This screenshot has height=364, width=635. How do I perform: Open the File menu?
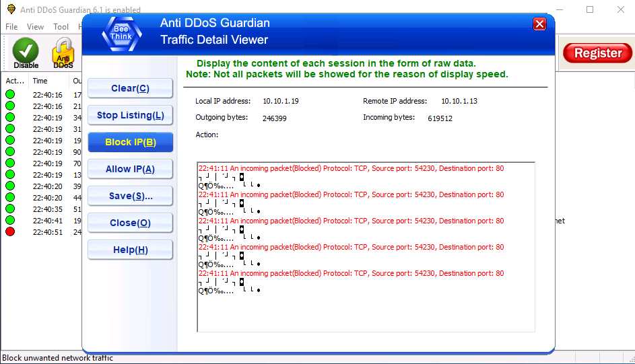coord(11,27)
